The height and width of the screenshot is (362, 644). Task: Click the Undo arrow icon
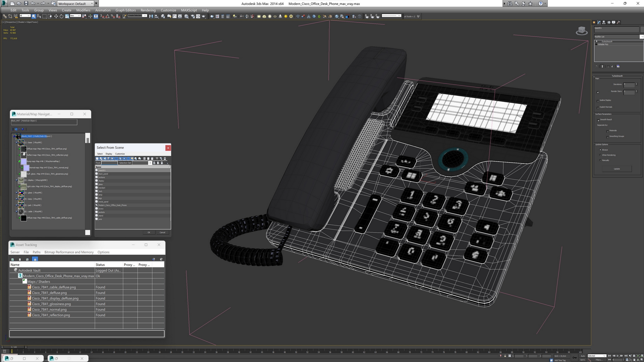pos(33,3)
